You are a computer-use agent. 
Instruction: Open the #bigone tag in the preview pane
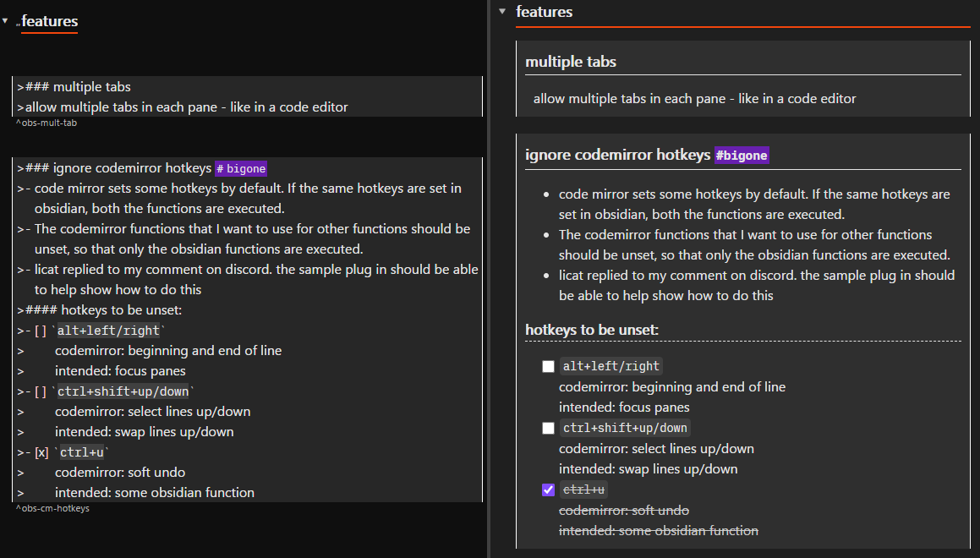(742, 155)
